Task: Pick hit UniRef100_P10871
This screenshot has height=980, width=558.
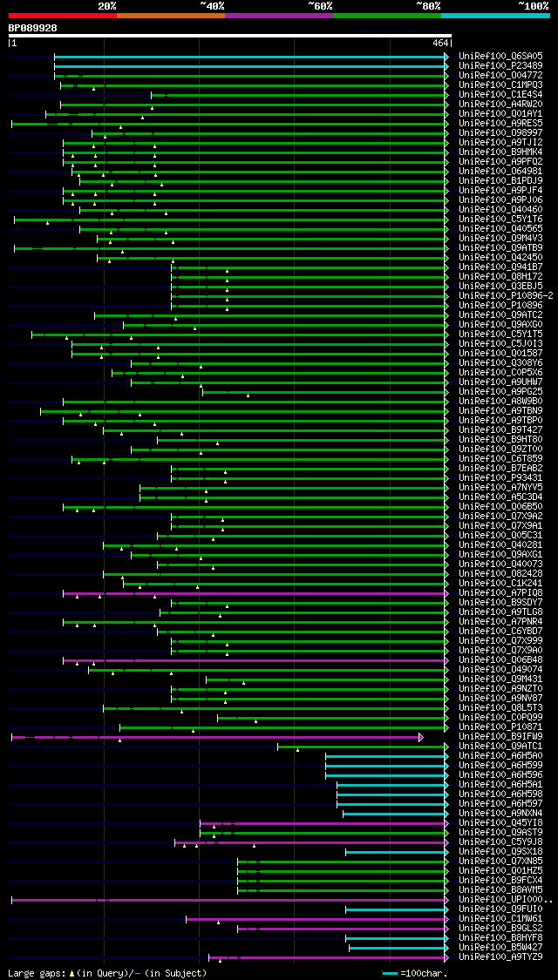Action: point(500,727)
